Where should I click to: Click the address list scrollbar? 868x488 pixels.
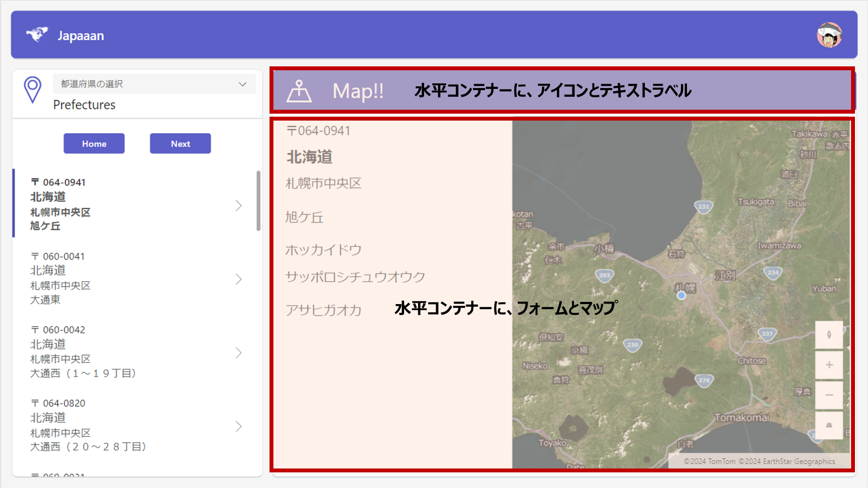pos(258,200)
